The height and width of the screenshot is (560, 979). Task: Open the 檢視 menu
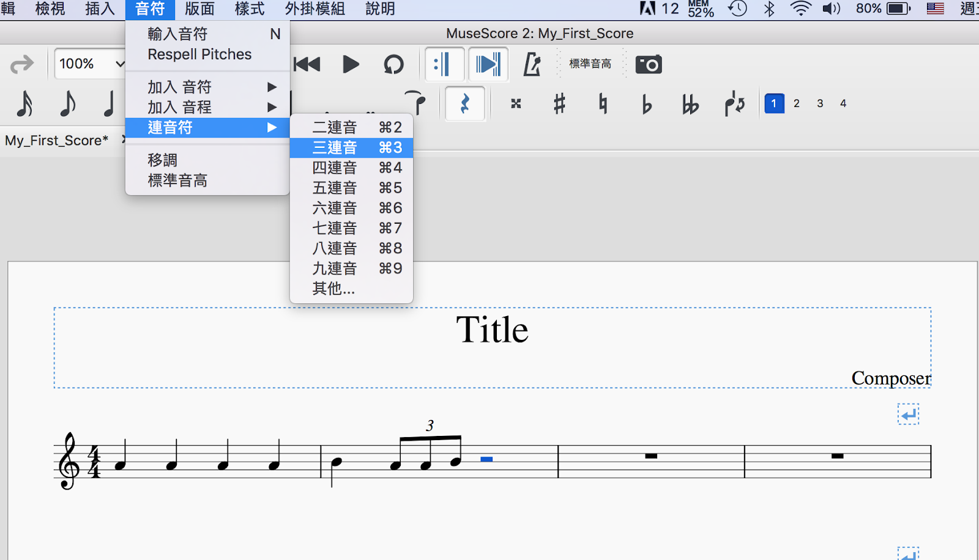tap(50, 9)
